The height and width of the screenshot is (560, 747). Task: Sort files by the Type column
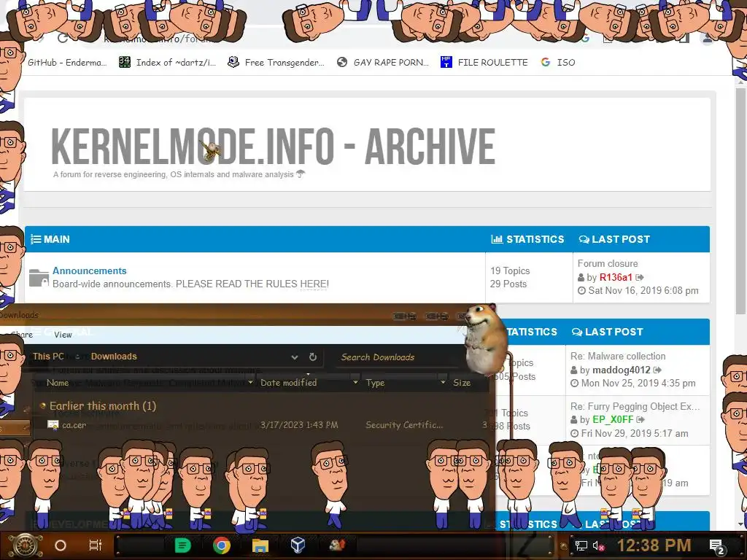[x=376, y=383]
